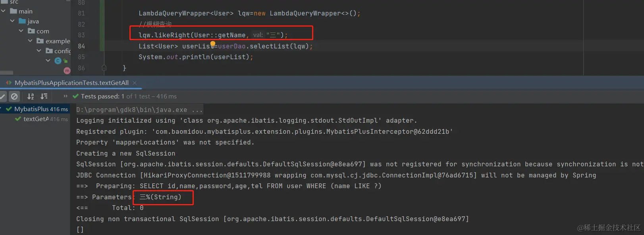The width and height of the screenshot is (644, 235).
Task: Click the D:\program\gdk8\bin\java.exe command line
Action: (x=139, y=110)
